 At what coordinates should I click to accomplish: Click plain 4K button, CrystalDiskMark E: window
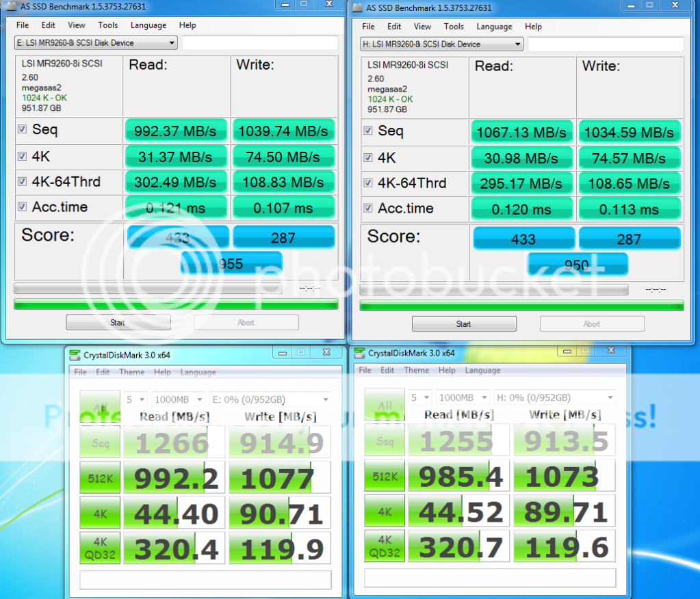[100, 513]
